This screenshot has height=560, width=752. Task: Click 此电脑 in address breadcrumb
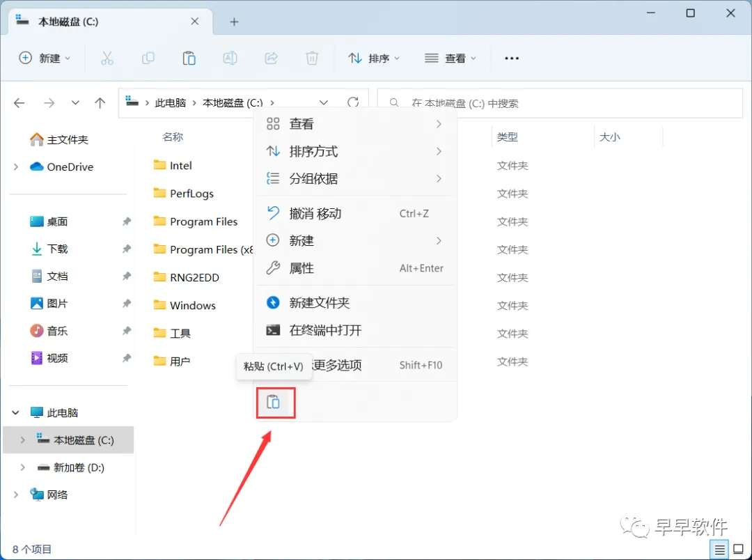[171, 102]
